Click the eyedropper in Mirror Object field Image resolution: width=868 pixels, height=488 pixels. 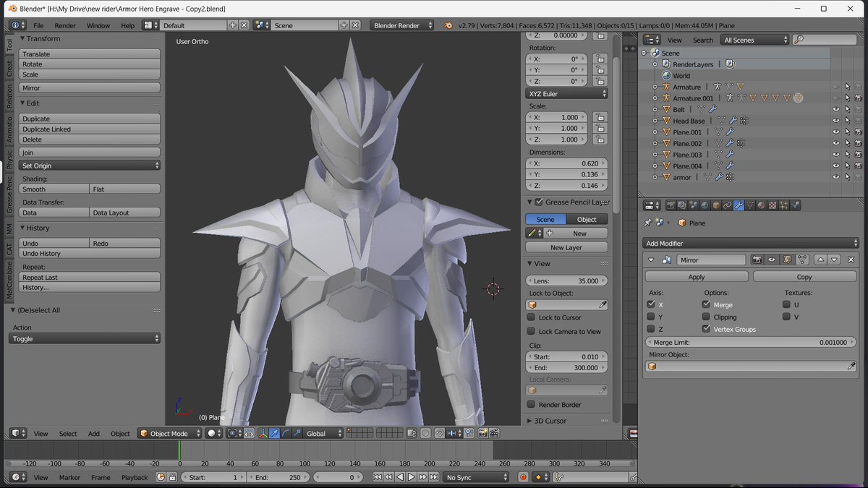click(851, 367)
